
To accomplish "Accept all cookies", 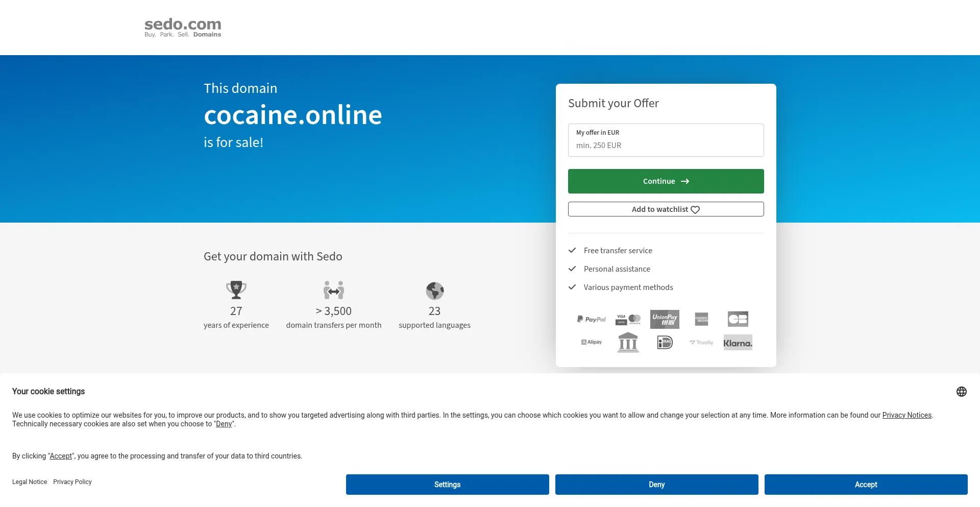I will point(866,484).
